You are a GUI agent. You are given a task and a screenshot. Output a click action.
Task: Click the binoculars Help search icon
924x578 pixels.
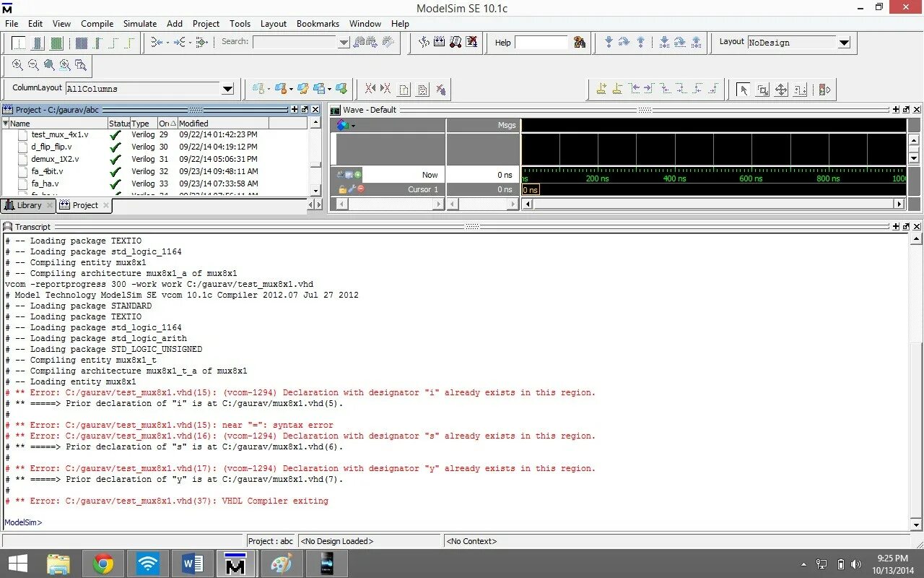580,43
